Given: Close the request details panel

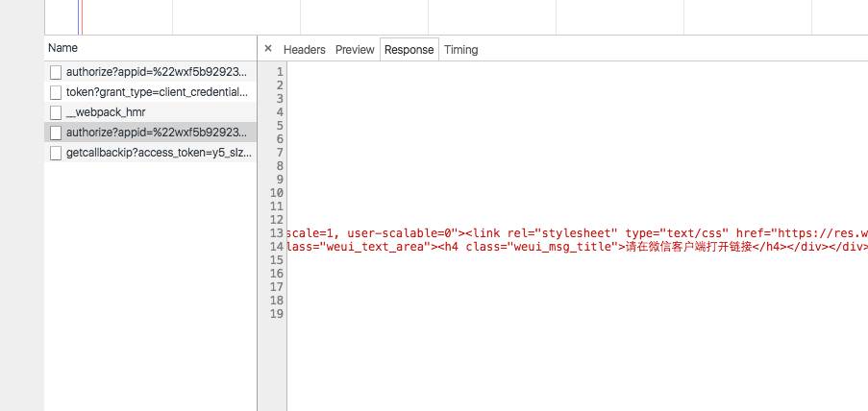Looking at the screenshot, I should coord(268,49).
